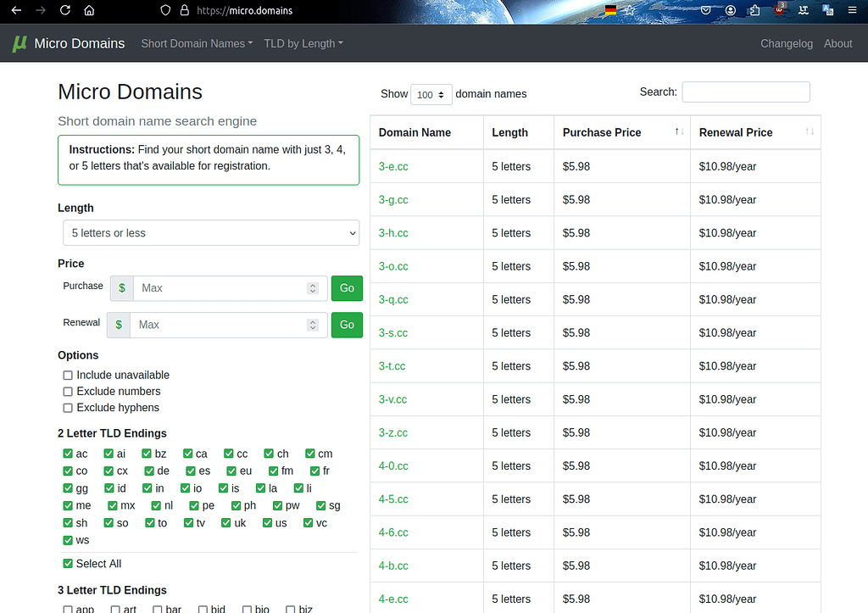Screen dimensions: 868x613
Task: Click the Micro Domains µ logo icon
Action: pyautogui.click(x=18, y=43)
